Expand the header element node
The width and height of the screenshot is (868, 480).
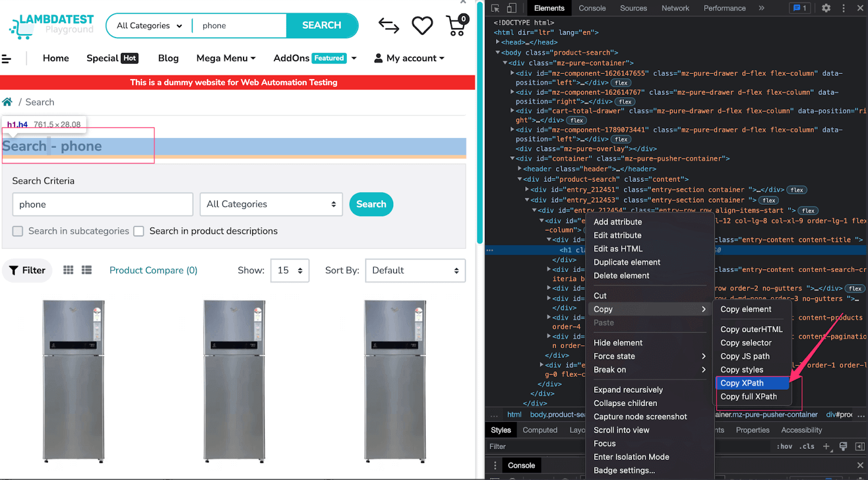[520, 169]
